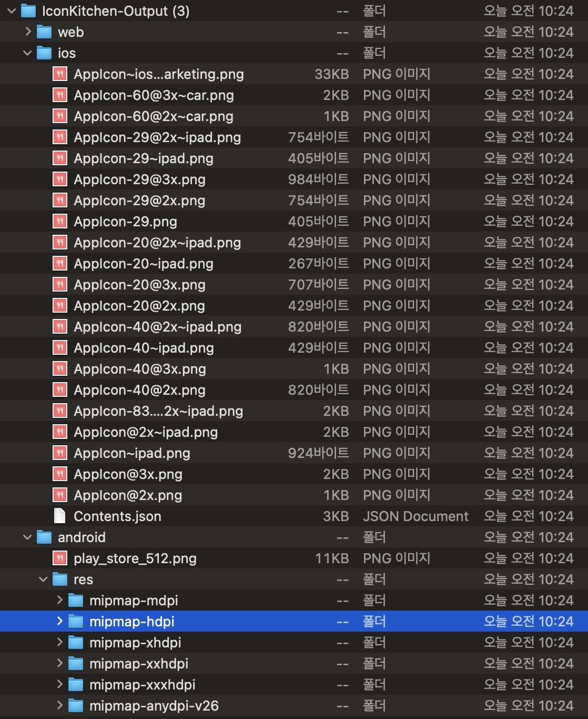Click the 984바이트 size of AppIcon-29@3x.png
Image resolution: width=588 pixels, height=719 pixels.
319,179
